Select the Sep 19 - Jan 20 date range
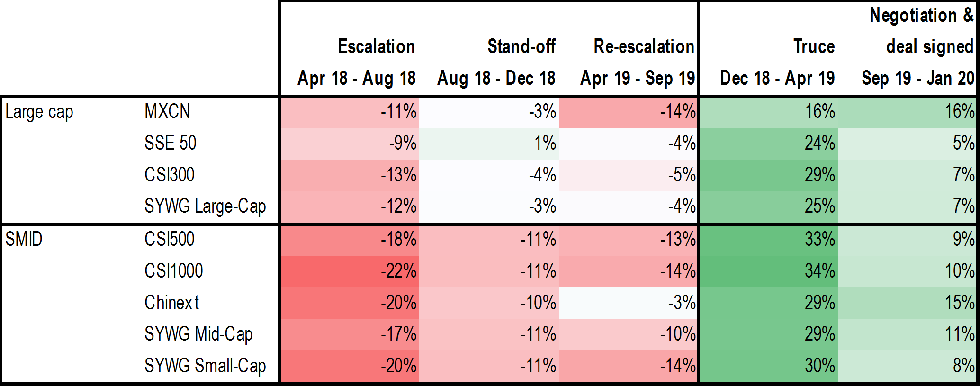Screen dimensions: 980x386 pyautogui.click(x=917, y=78)
